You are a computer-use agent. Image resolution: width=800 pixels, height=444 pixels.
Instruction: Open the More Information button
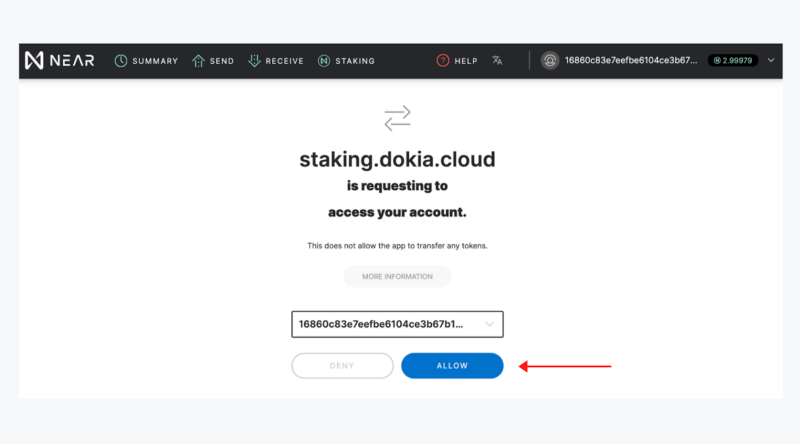click(397, 276)
